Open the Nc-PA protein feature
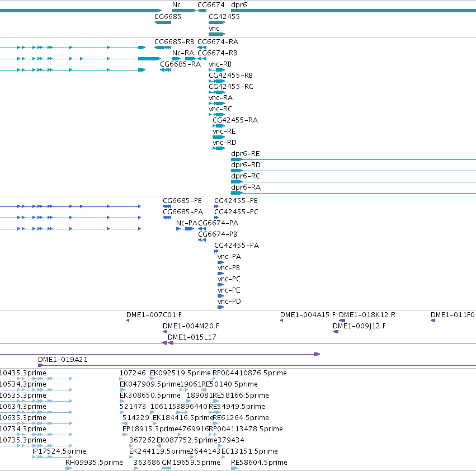 pos(187,223)
